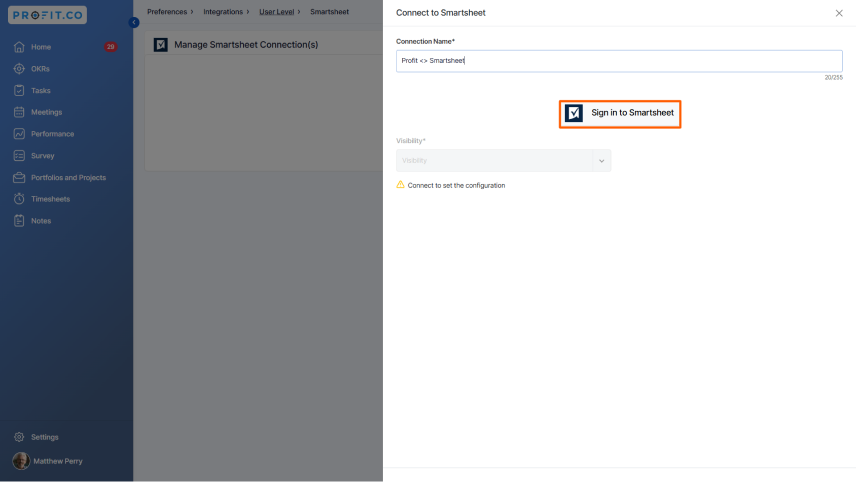Open the Visibility dropdown field

point(503,160)
